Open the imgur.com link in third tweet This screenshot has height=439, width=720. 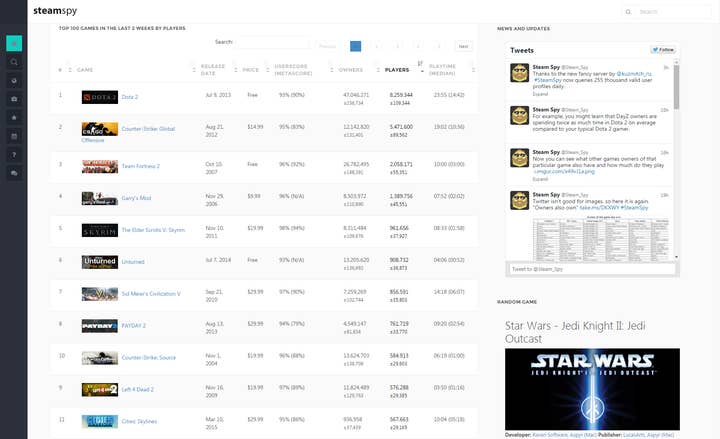[564, 172]
